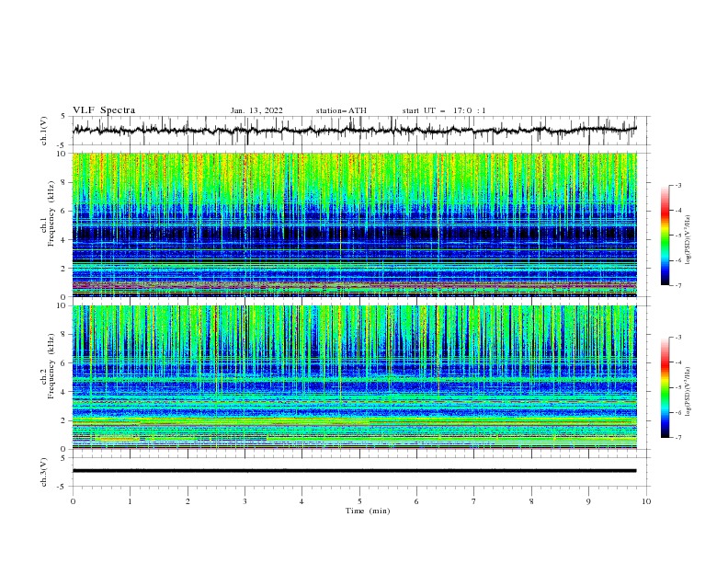
Task: Click the "VLF Spectra" plot title
Action: (104, 110)
